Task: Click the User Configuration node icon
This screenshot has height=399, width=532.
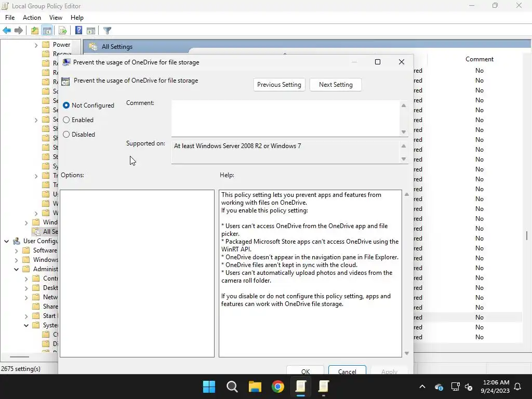Action: click(17, 241)
